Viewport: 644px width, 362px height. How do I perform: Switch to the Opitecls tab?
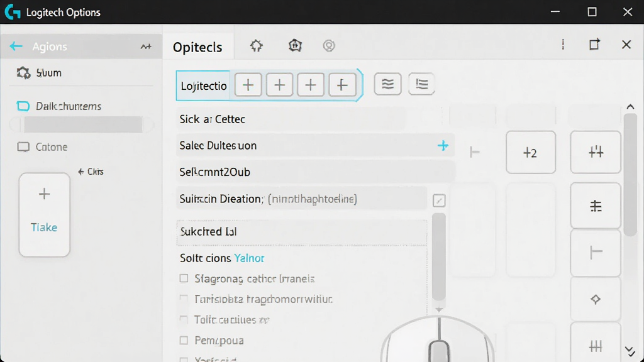pyautogui.click(x=197, y=47)
